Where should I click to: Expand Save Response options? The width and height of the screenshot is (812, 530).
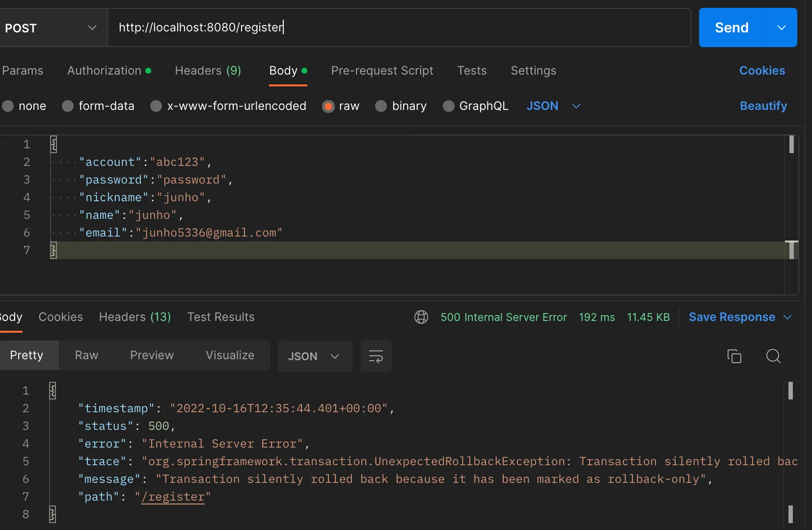[787, 317]
